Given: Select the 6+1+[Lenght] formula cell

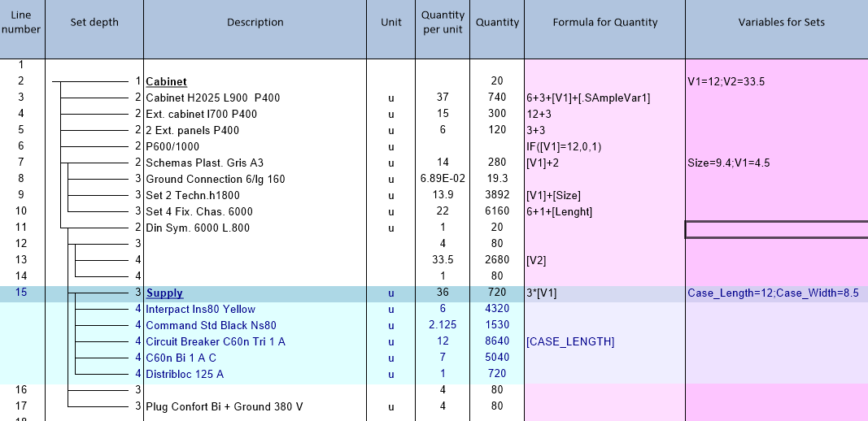Looking at the screenshot, I should point(560,211).
